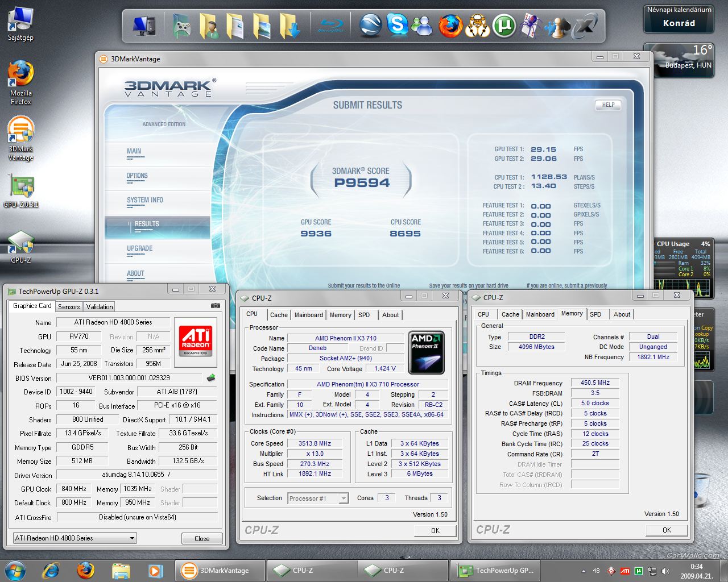Launch Firefox from the top dock

(x=450, y=26)
